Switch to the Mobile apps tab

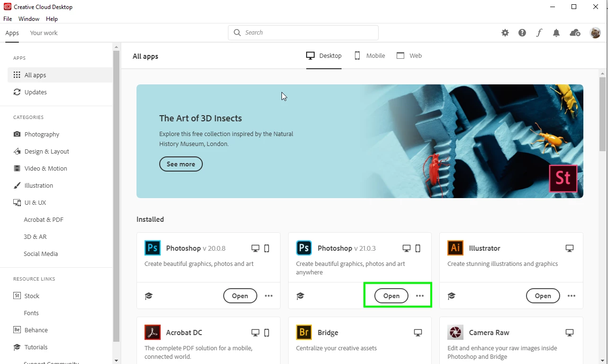[x=370, y=56]
